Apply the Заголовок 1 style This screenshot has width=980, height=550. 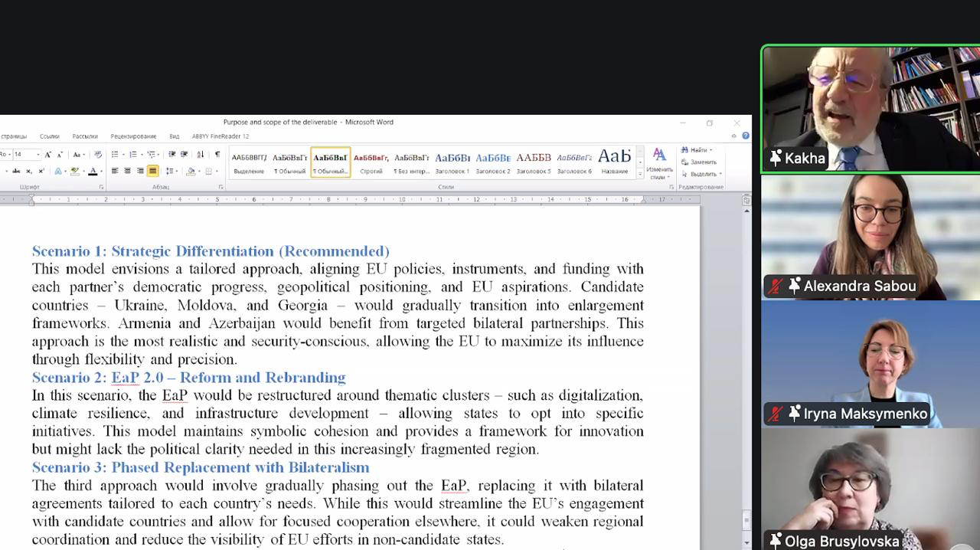tap(452, 162)
